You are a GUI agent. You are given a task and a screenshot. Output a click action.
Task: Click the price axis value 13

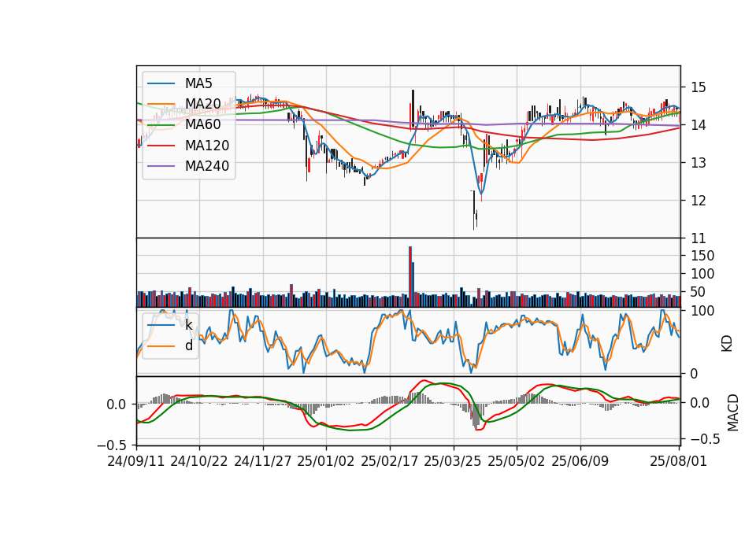[x=699, y=163]
